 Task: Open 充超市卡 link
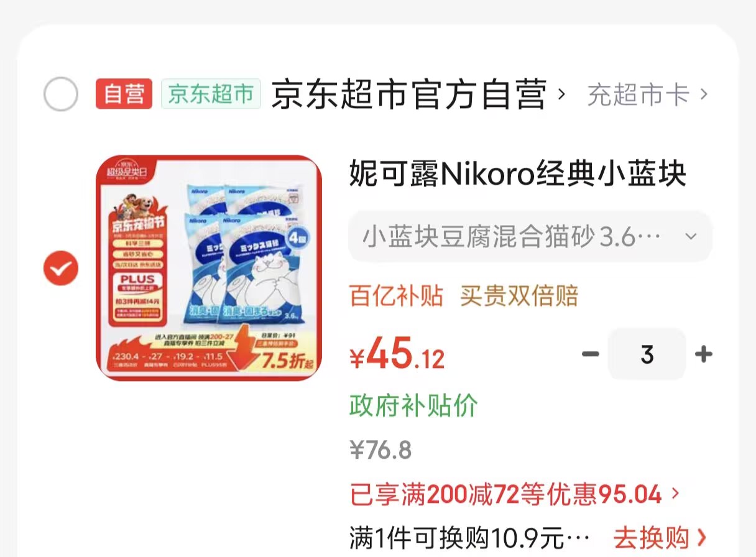point(638,94)
